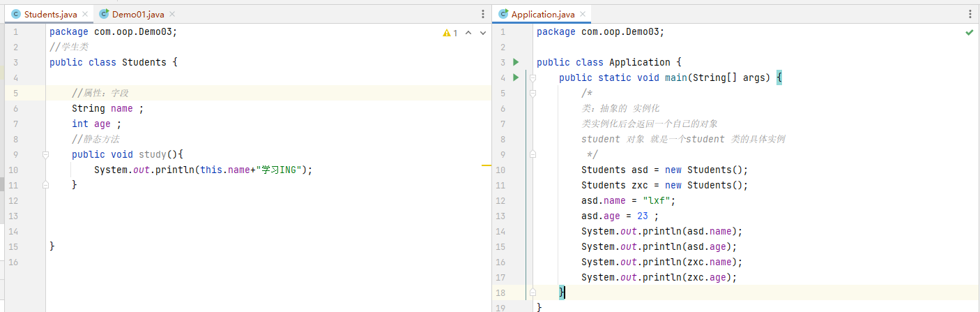Click 'String name ;' field declaration
The height and width of the screenshot is (312, 980).
pos(107,108)
